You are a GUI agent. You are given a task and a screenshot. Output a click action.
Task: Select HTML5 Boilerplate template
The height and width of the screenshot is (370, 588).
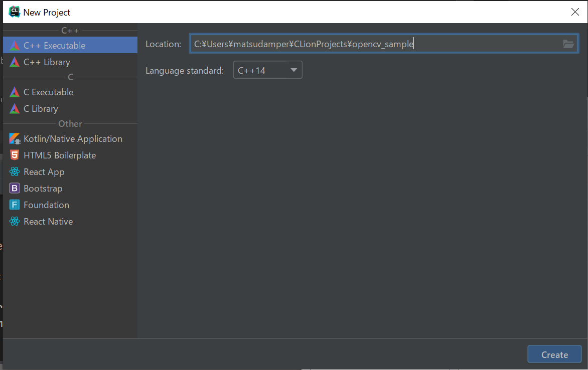coord(70,155)
